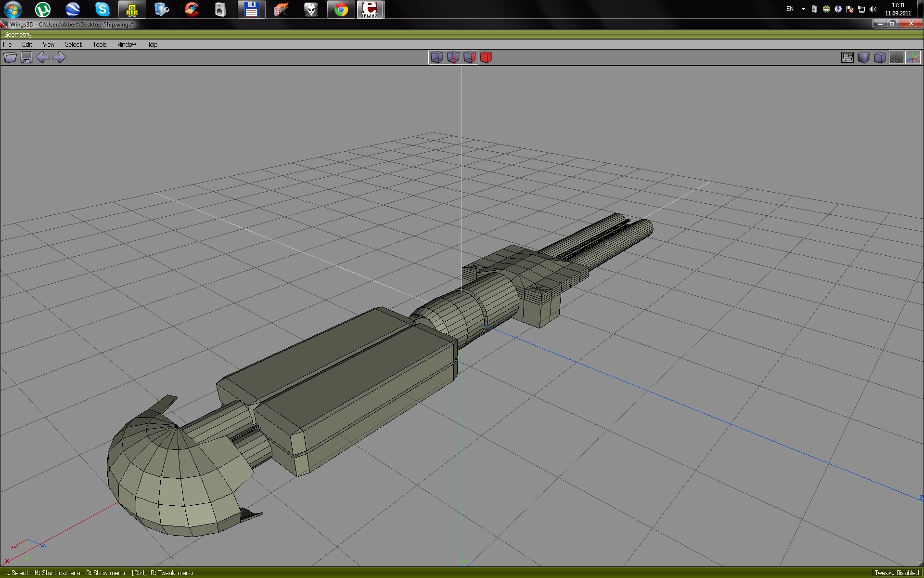The width and height of the screenshot is (924, 578).
Task: Click the recycle bin wrench taskbar icon
Action: pyautogui.click(x=162, y=9)
